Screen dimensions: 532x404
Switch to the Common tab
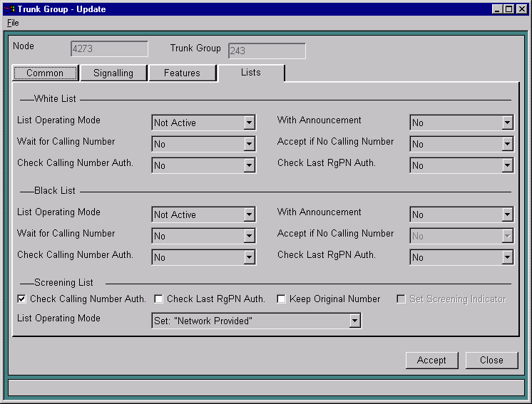pos(45,73)
